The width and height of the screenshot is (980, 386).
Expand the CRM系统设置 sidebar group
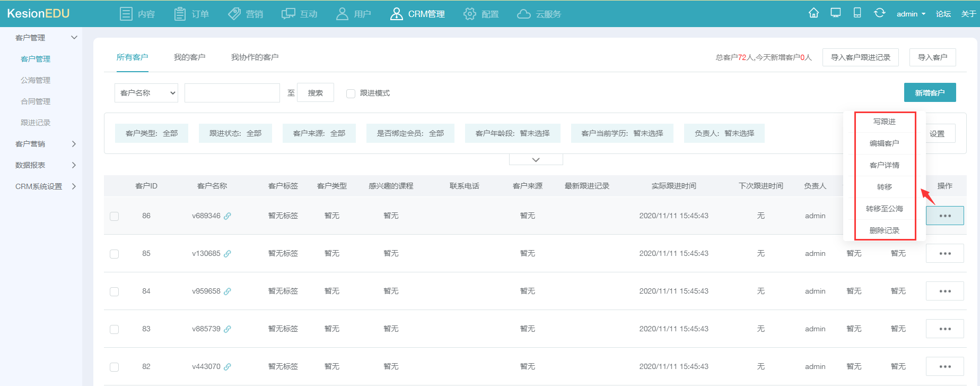click(74, 186)
